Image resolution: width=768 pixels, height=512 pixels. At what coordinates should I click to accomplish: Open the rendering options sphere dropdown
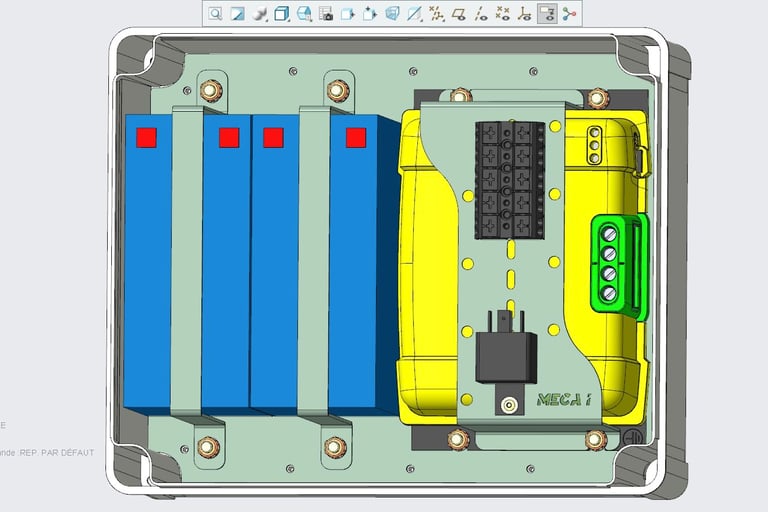click(260, 14)
